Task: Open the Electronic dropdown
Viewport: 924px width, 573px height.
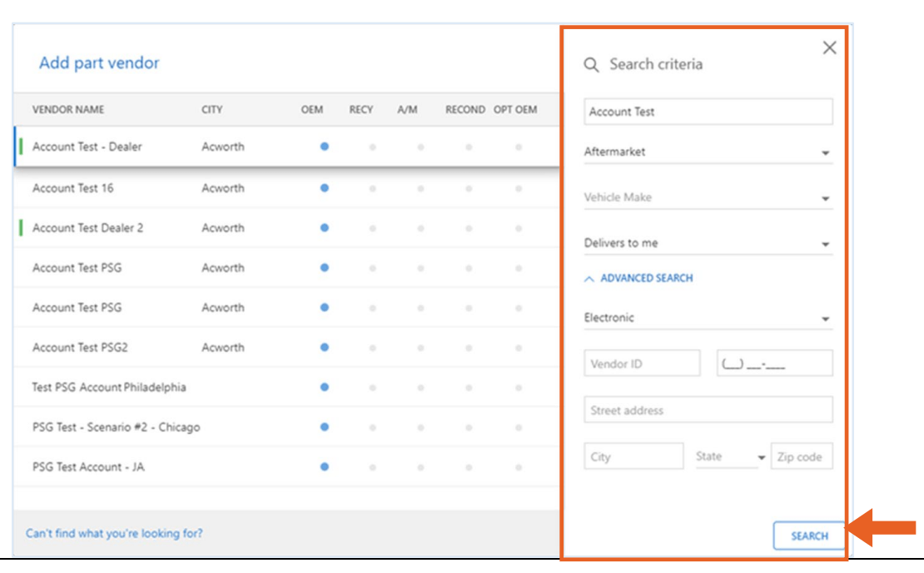Action: click(708, 318)
